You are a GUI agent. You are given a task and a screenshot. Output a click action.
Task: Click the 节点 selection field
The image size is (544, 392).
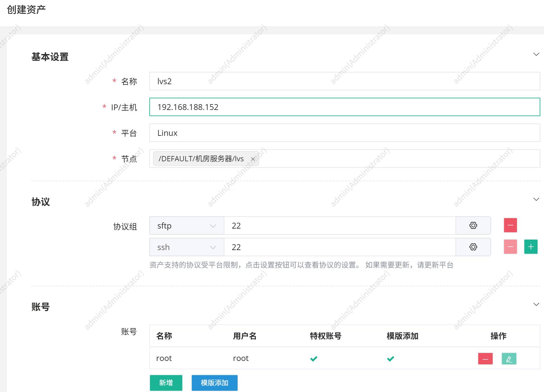click(345, 159)
